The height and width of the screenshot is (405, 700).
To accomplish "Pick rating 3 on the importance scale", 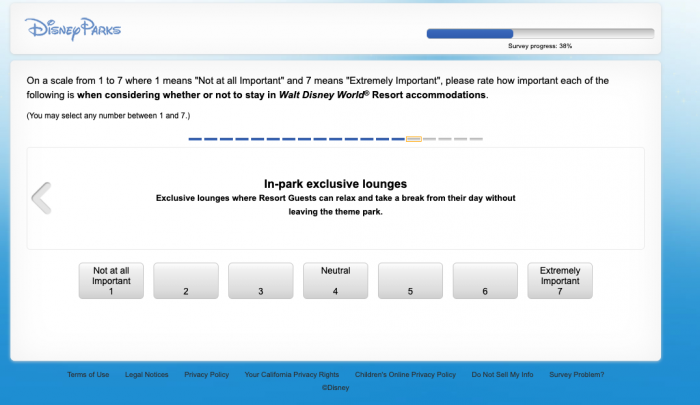I will coord(260,281).
